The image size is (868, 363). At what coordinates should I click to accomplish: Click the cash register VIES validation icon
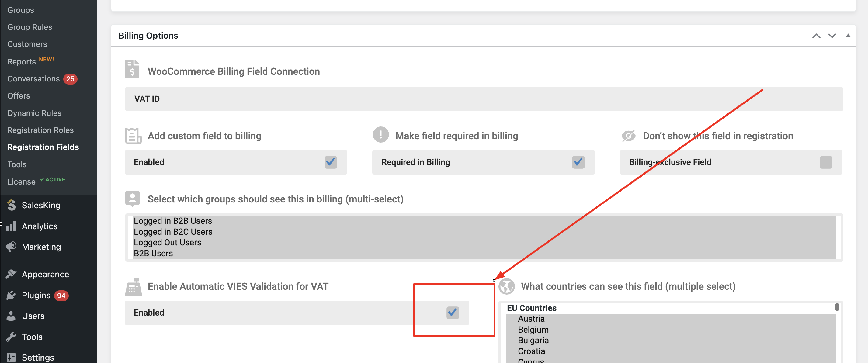(133, 287)
